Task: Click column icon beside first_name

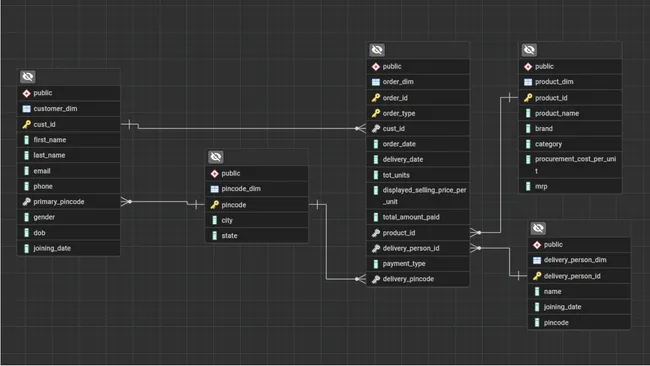Action: point(27,140)
